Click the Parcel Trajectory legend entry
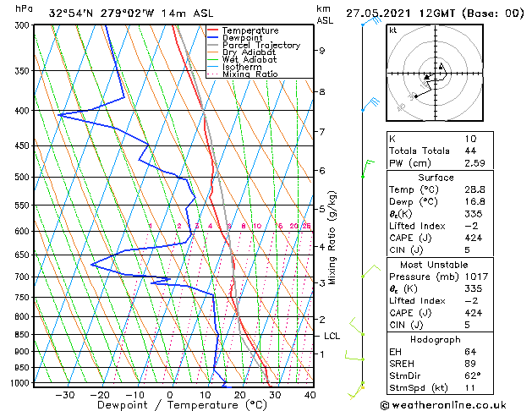 [x=254, y=45]
